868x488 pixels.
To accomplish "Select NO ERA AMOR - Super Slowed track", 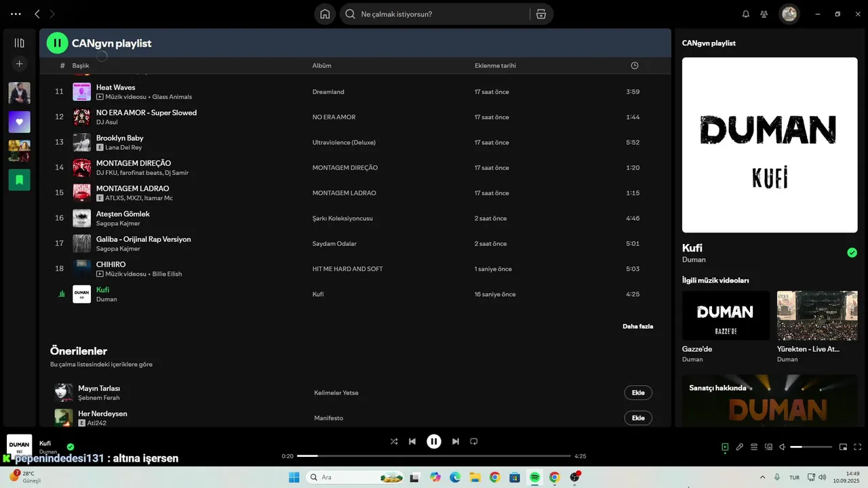I will 146,113.
